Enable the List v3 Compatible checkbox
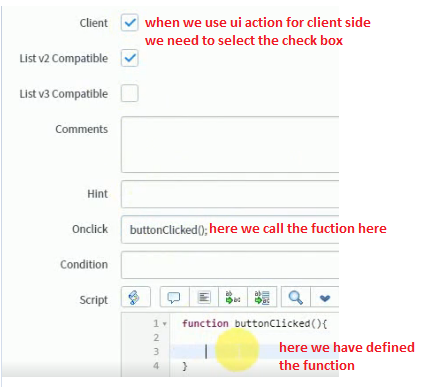Viewport: 441px width, 387px height. pos(130,93)
